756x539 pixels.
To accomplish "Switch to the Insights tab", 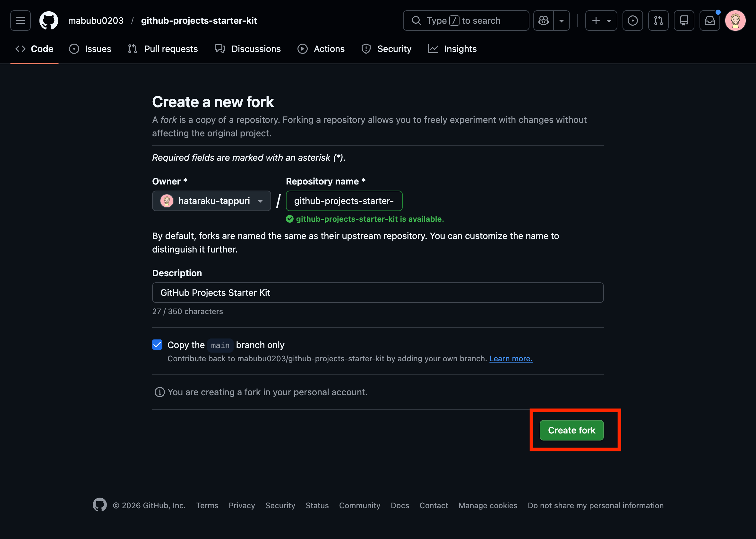I will pyautogui.click(x=452, y=49).
